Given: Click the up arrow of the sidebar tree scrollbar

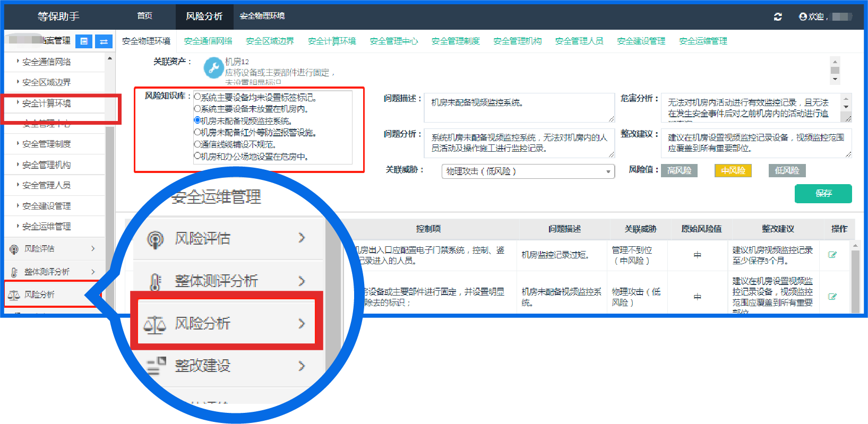Looking at the screenshot, I should coord(110,58).
